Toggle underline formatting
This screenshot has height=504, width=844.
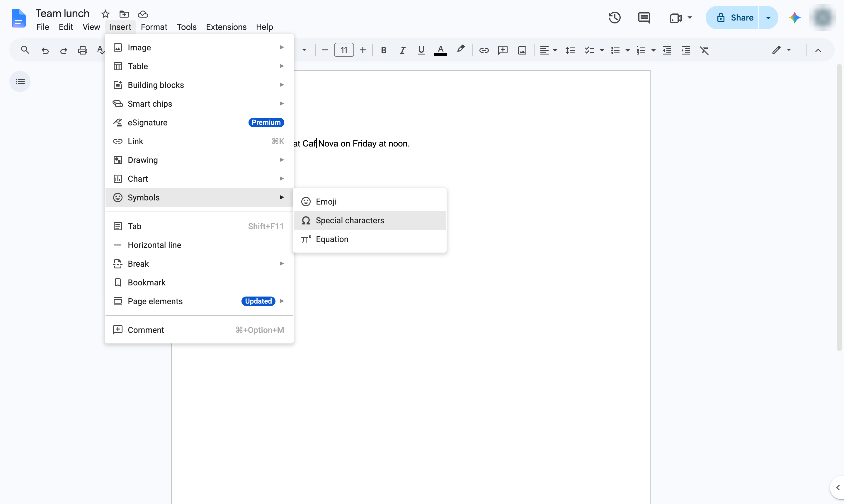click(x=421, y=50)
